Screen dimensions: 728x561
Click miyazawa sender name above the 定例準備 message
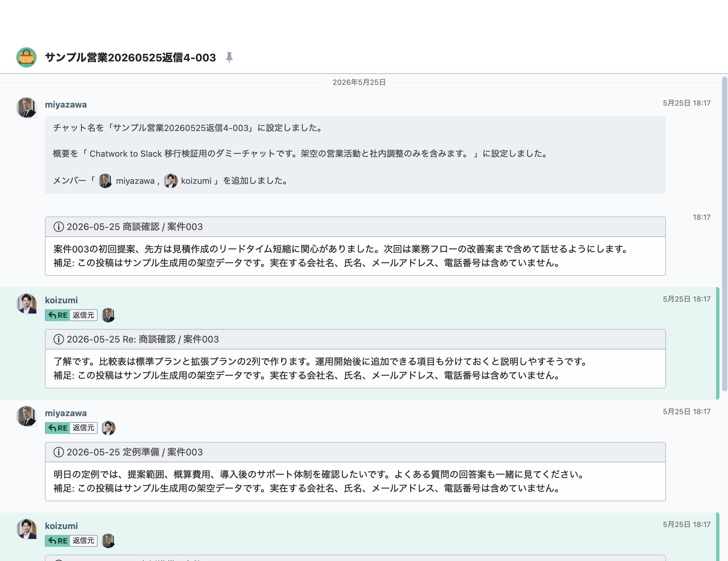[x=66, y=413]
